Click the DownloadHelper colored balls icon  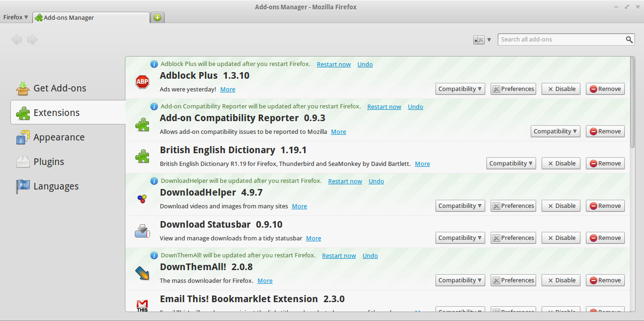pyautogui.click(x=142, y=199)
